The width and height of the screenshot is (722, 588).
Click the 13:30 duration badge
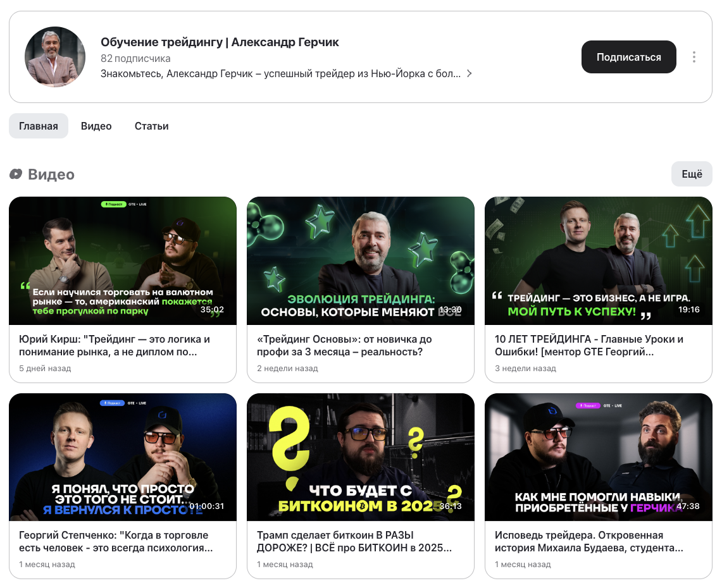point(451,310)
